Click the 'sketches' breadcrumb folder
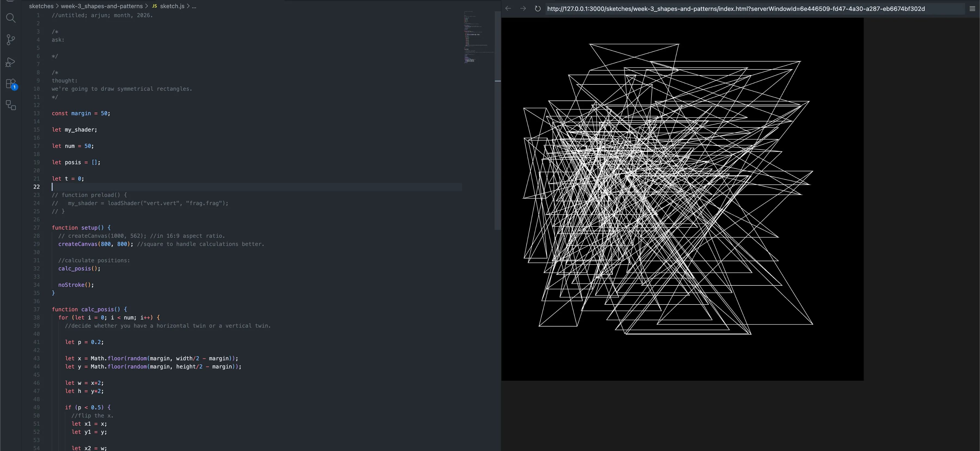This screenshot has width=980, height=451. click(41, 6)
